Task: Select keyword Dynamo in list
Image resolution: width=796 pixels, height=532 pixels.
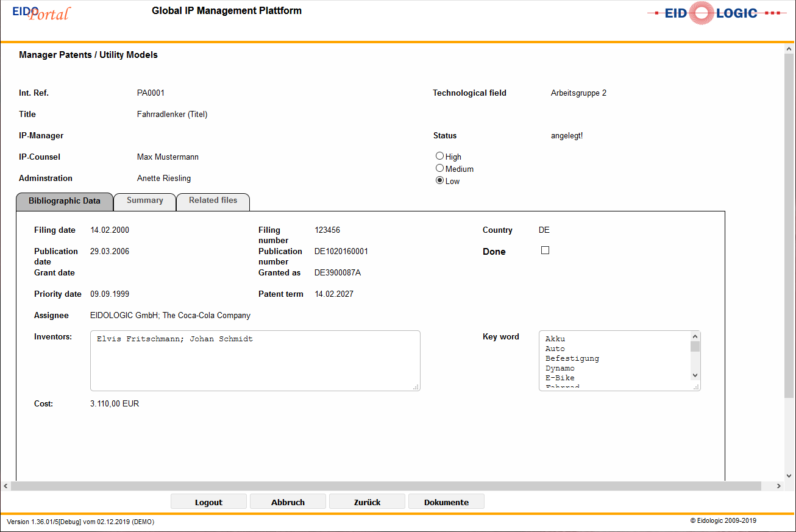Action: 560,368
